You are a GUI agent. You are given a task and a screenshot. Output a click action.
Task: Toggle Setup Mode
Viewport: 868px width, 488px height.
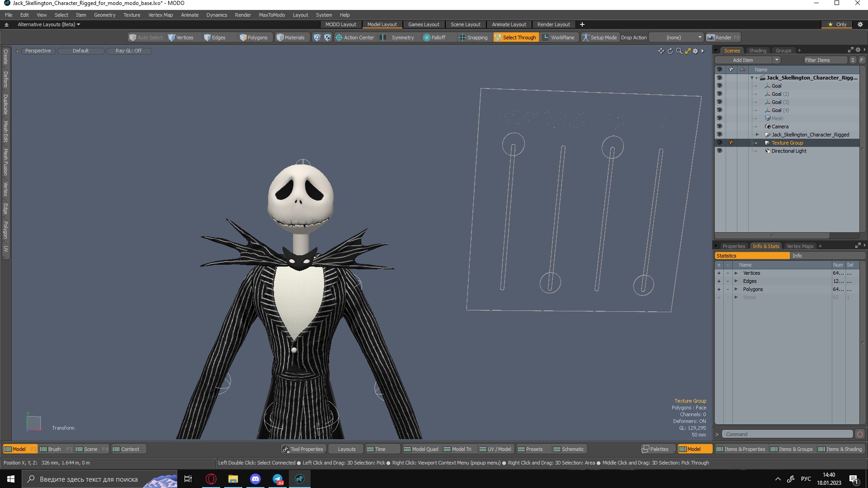tap(599, 38)
